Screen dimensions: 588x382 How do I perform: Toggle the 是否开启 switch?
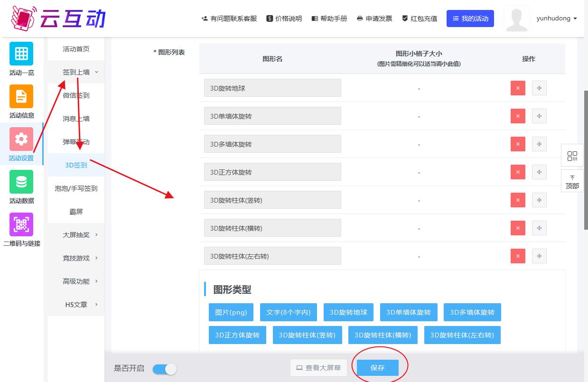point(165,369)
